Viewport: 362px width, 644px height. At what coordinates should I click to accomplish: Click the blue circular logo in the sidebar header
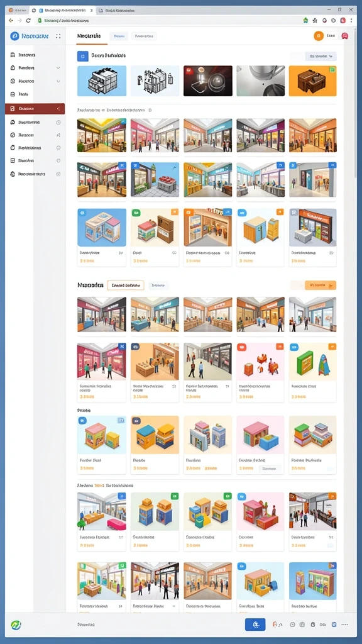point(15,36)
